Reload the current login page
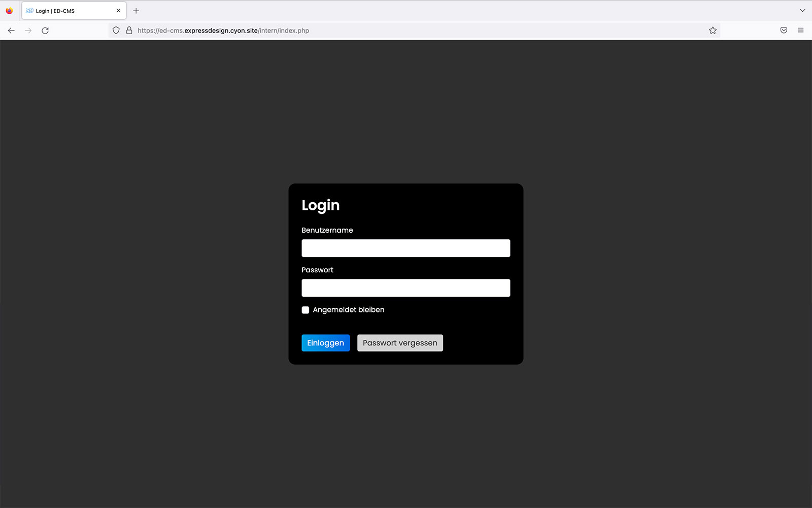Screen dimensions: 812x508 tap(45, 30)
